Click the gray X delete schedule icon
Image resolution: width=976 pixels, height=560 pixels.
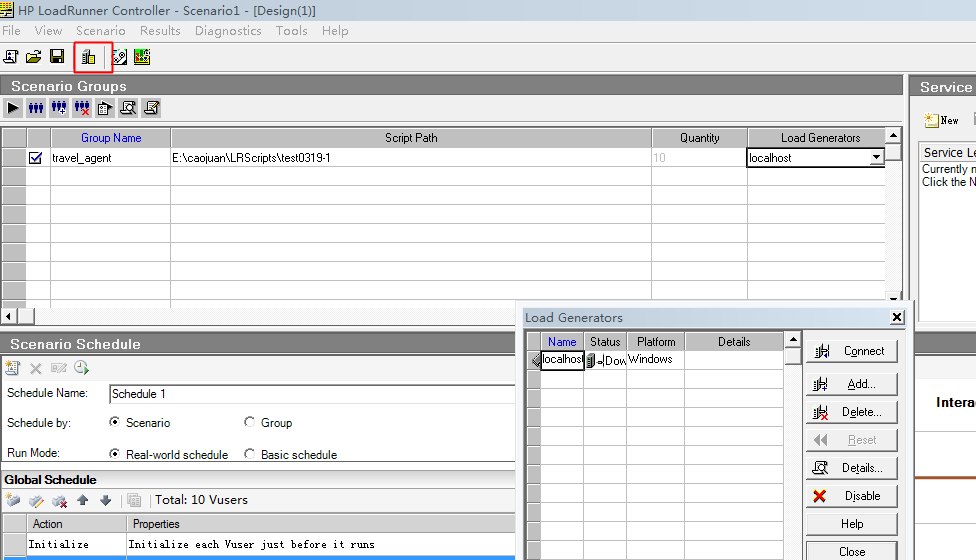click(x=35, y=368)
